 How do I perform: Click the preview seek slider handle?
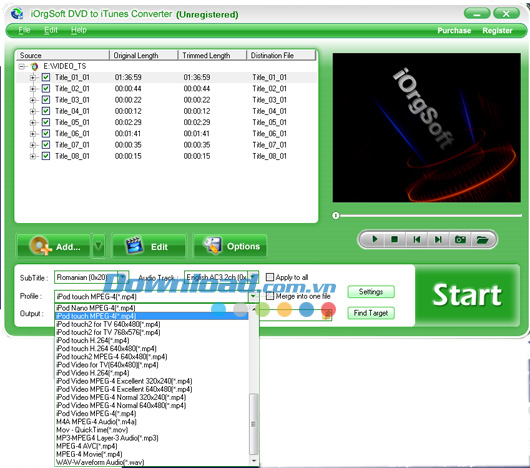pyautogui.click(x=335, y=216)
